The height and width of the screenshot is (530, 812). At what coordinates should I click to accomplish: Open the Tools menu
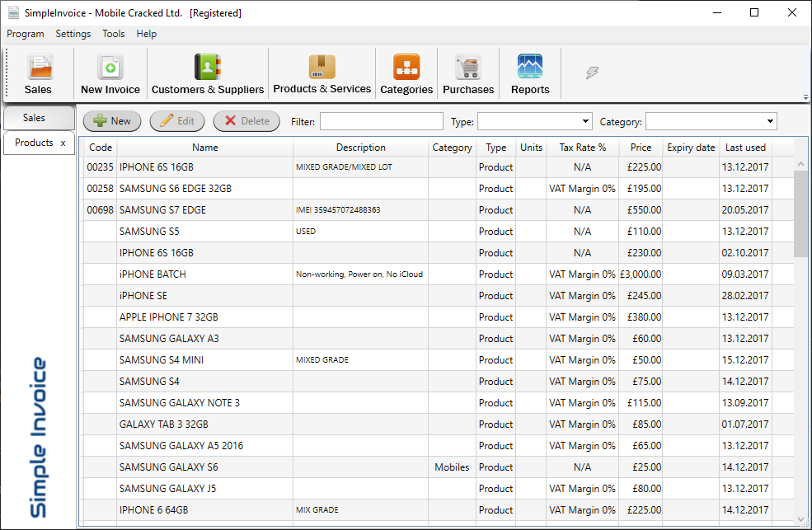point(114,34)
